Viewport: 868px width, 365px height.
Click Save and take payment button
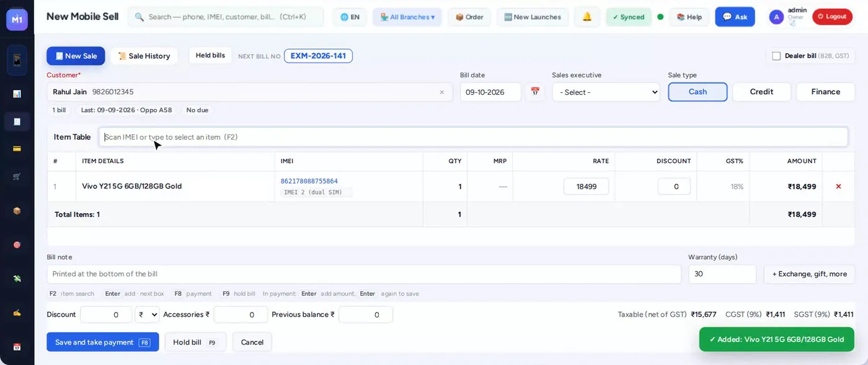102,342
